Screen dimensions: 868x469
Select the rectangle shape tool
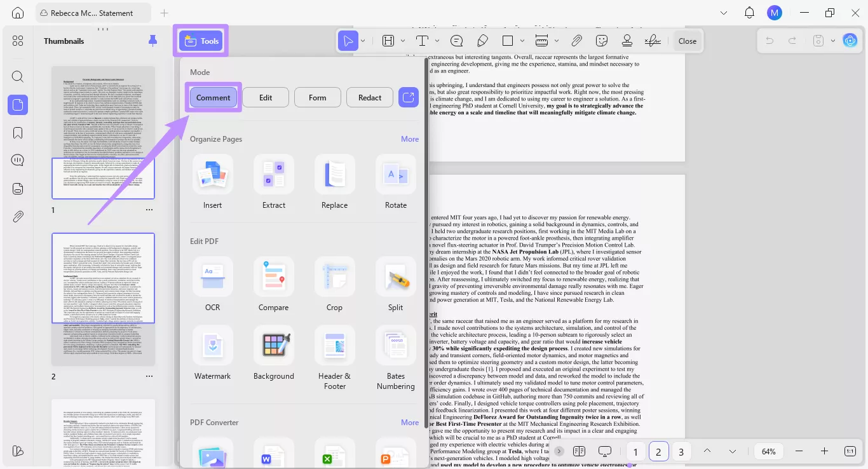coord(508,41)
